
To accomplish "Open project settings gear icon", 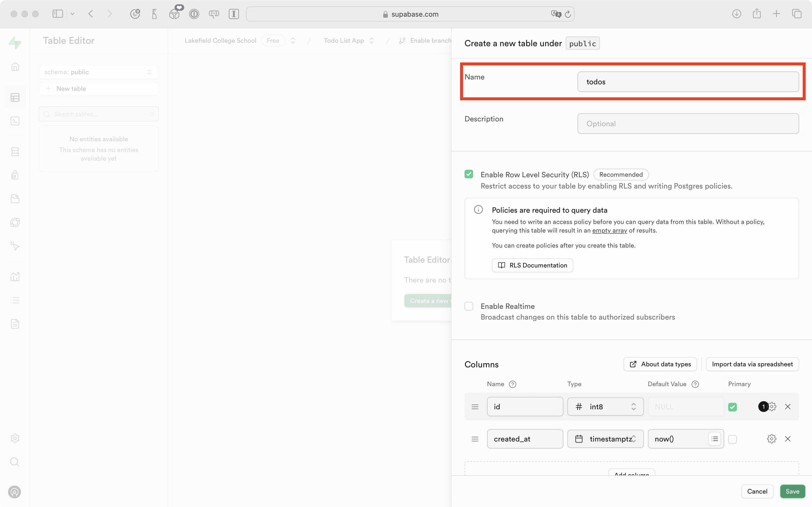I will (15, 438).
